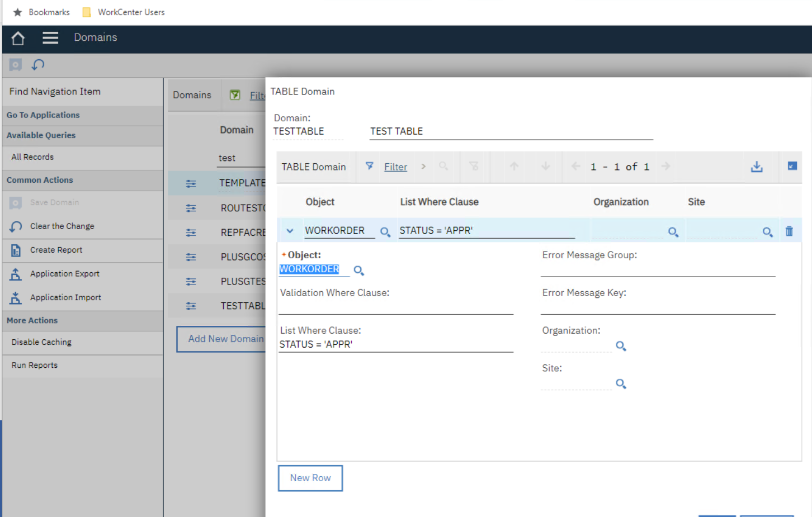
Task: Click the Find Navigation Item field
Action: click(x=83, y=92)
